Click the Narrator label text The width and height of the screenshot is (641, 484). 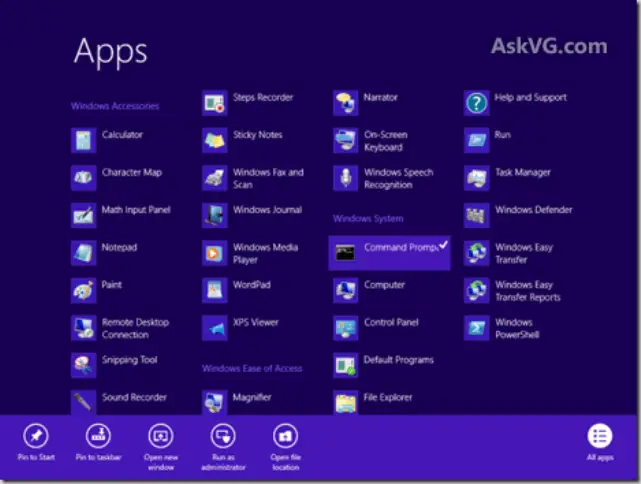(x=381, y=98)
